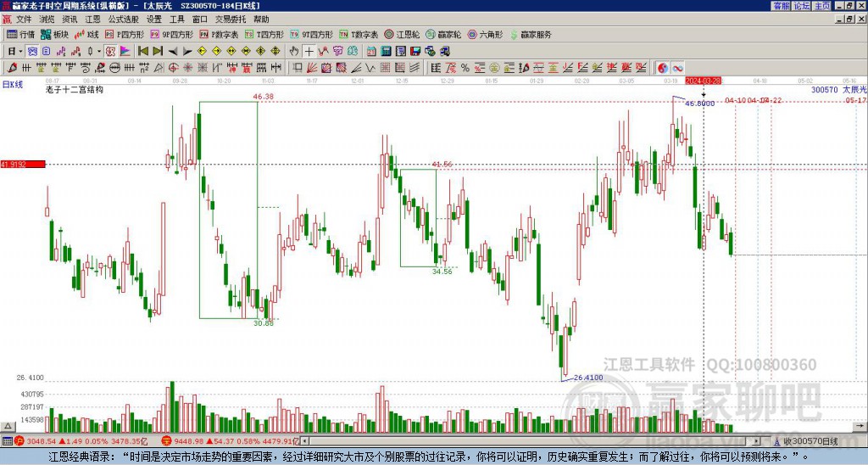Open the 行情 quotes view

20,34
